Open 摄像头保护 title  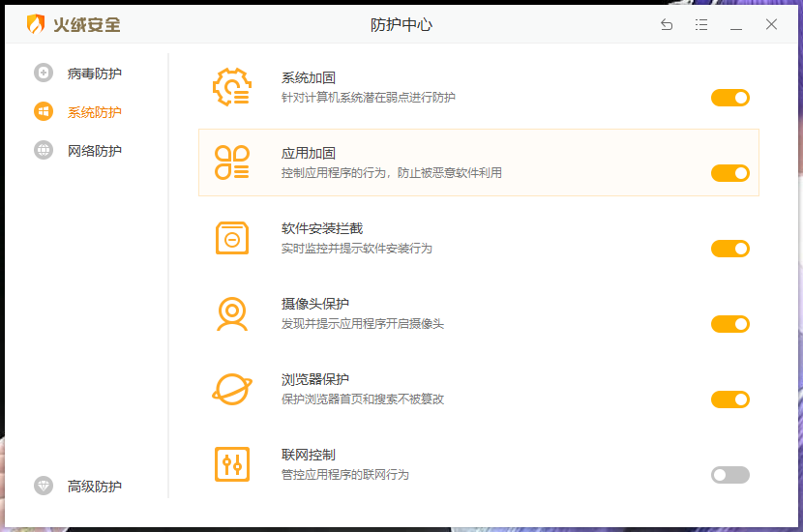pyautogui.click(x=315, y=304)
